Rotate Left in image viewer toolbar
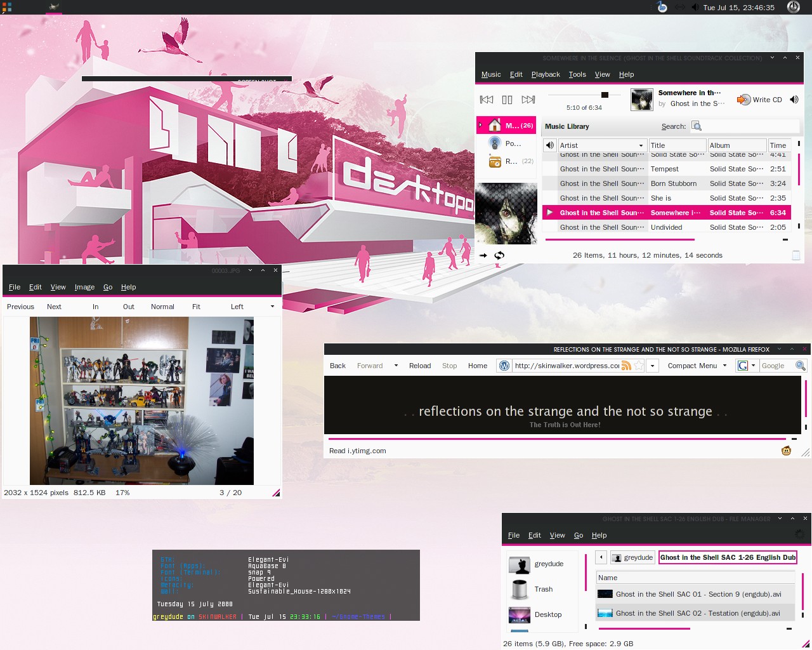 click(x=237, y=307)
